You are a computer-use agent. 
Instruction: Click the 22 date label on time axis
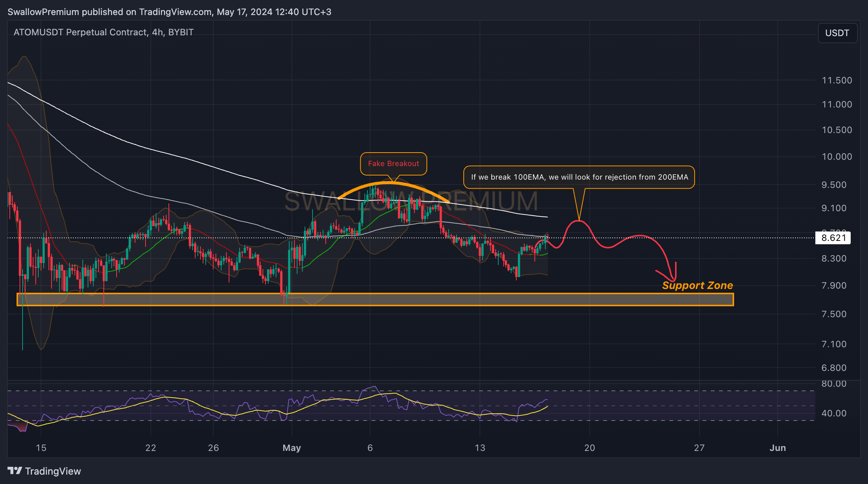pos(151,448)
